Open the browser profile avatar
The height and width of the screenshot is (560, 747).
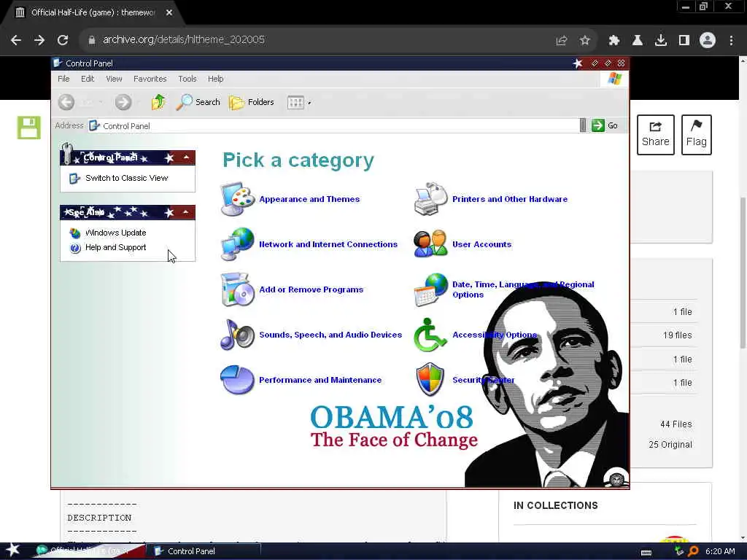(708, 40)
